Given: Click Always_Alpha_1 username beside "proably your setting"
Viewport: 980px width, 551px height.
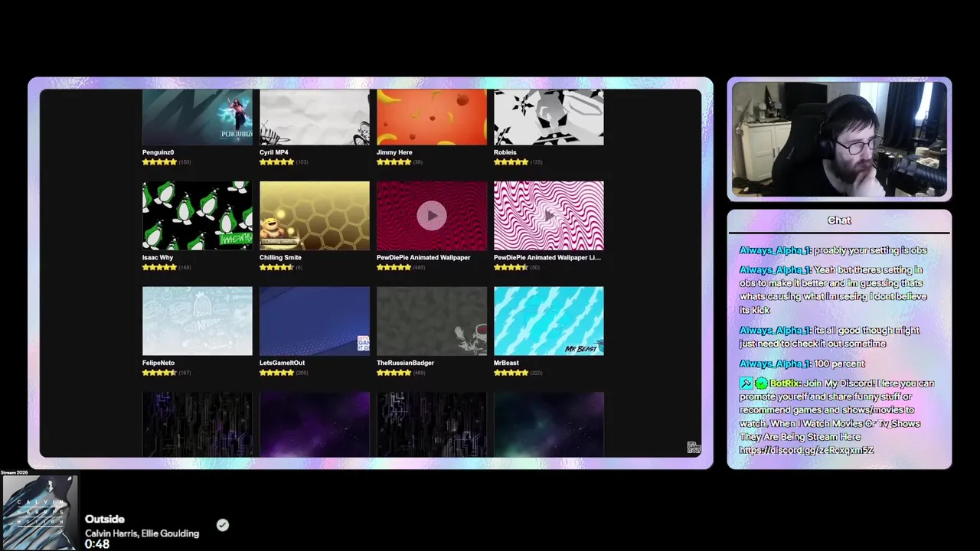Looking at the screenshot, I should [x=775, y=250].
